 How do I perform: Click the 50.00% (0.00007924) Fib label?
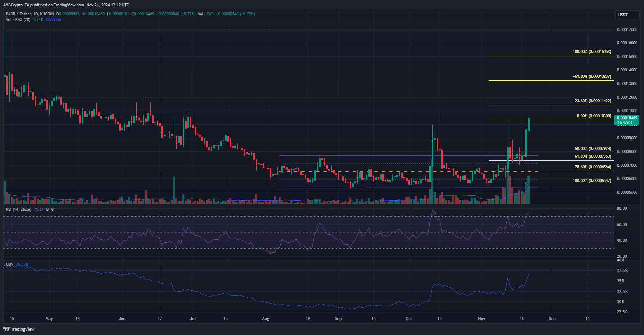pyautogui.click(x=593, y=149)
